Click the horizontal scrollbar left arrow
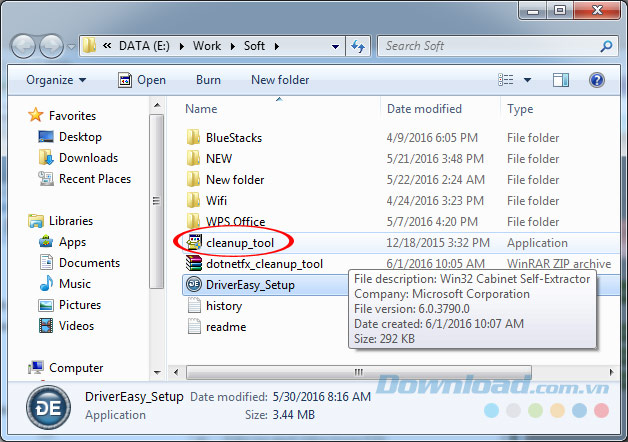Screen dimensions: 628x442 [176, 372]
